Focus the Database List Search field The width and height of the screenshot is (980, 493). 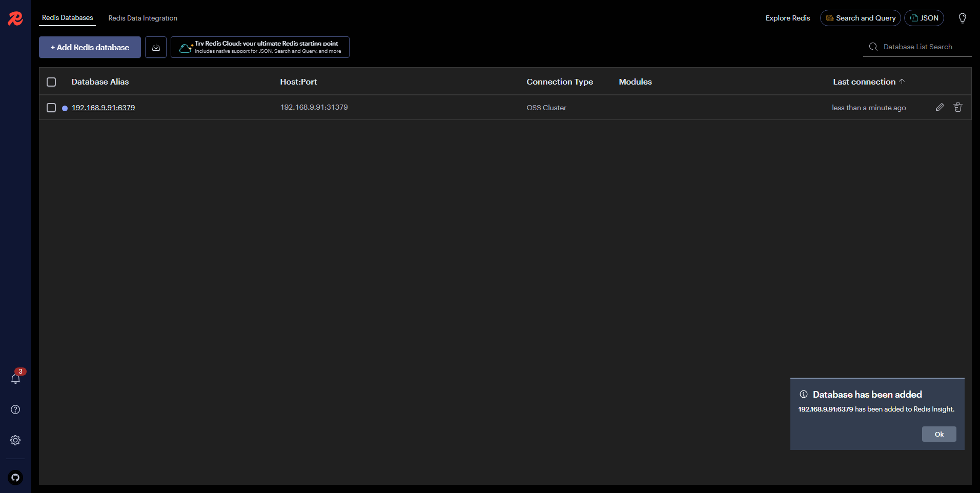(x=917, y=47)
